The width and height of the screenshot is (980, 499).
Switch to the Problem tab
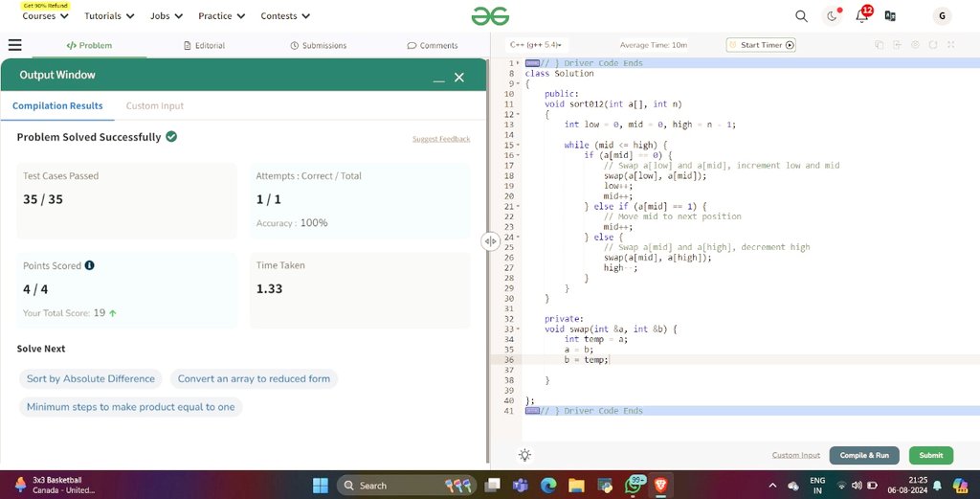click(x=89, y=46)
